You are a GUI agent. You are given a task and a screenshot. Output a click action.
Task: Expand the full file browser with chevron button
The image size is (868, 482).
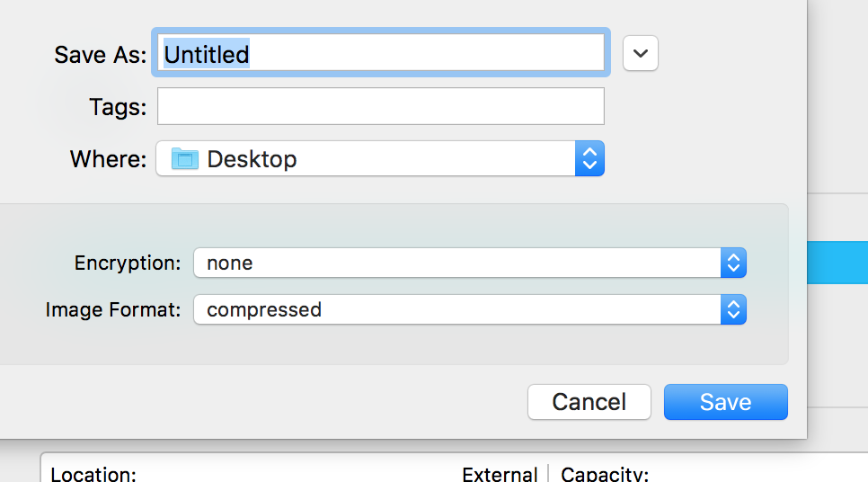tap(641, 53)
